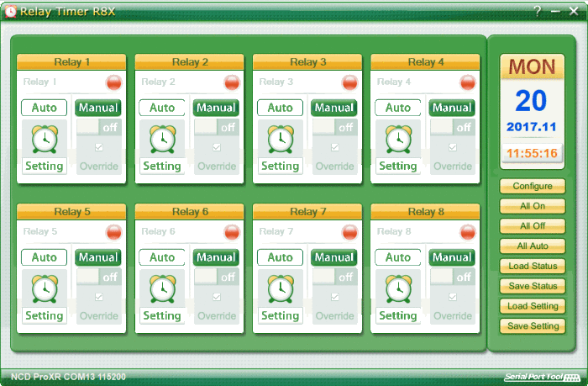Click the red status indicator of Relay 4
588x386 pixels.
click(x=468, y=82)
